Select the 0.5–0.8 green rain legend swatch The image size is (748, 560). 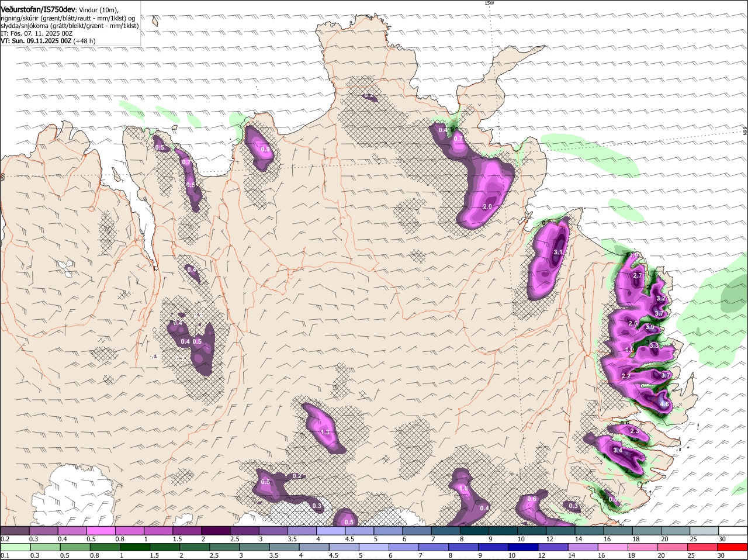pos(75,547)
